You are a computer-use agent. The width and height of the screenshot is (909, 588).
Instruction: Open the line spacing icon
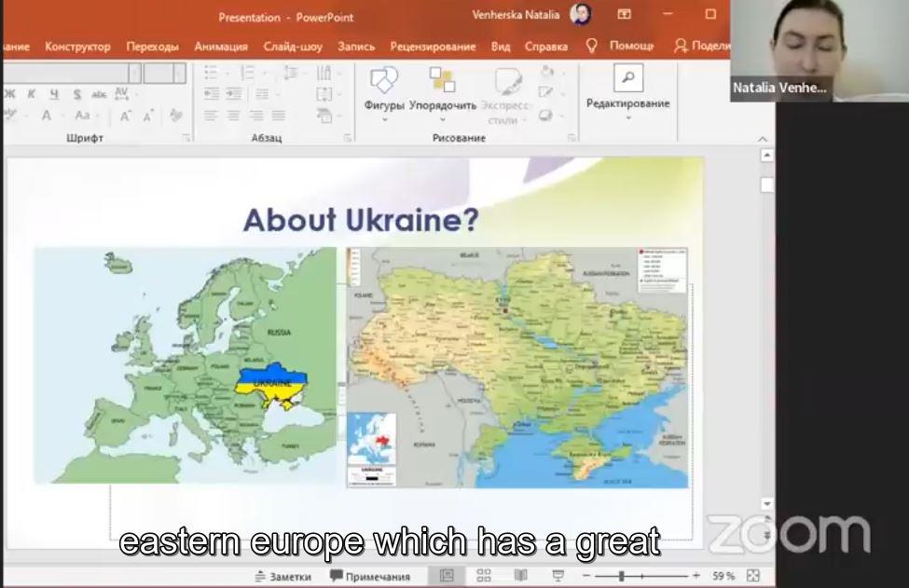[x=291, y=73]
